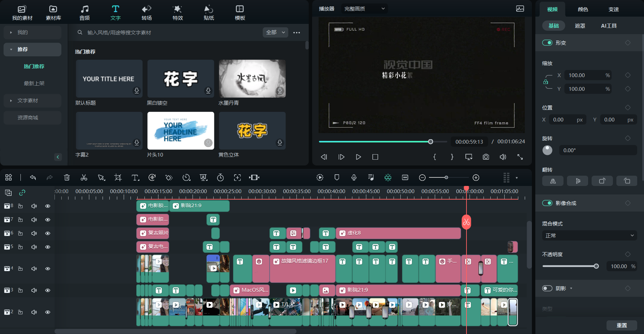Screen dimensions: 644x334
Task: Select the 片头10 template thumbnail
Action: click(181, 131)
